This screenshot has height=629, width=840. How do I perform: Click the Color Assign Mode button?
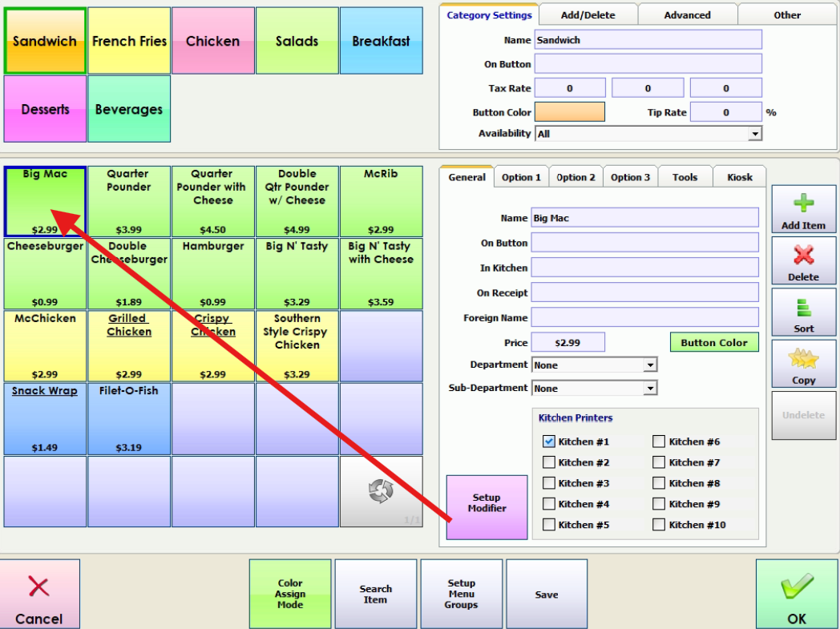(x=290, y=594)
